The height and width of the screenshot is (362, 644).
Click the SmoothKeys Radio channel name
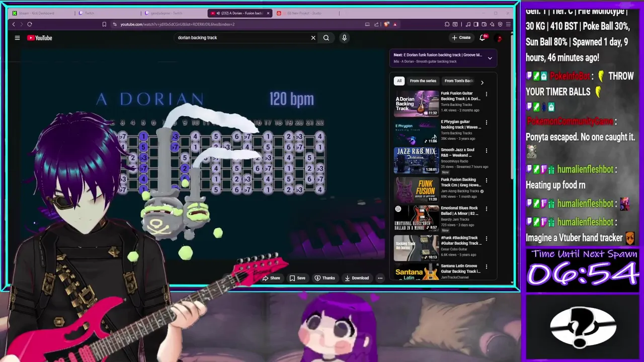454,161
